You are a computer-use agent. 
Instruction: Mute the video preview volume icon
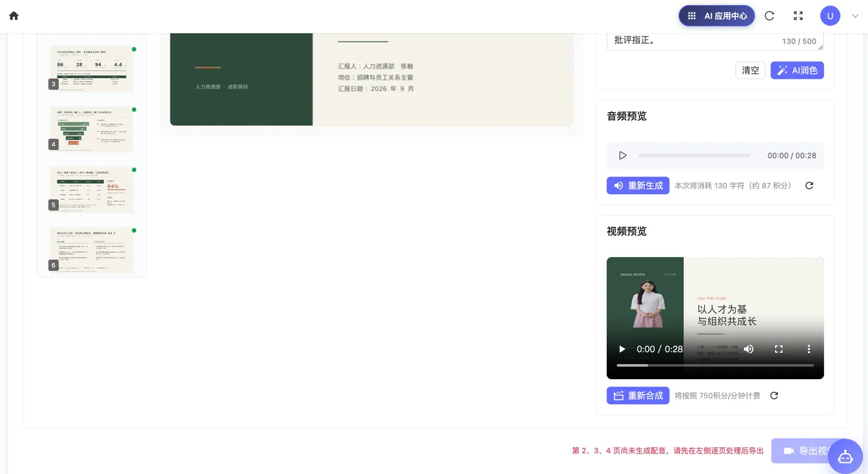[x=749, y=349]
